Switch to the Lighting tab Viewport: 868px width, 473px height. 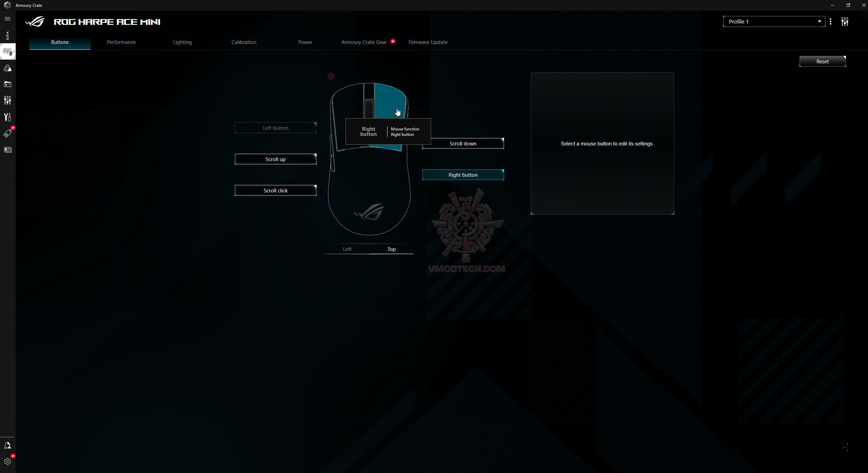(182, 42)
